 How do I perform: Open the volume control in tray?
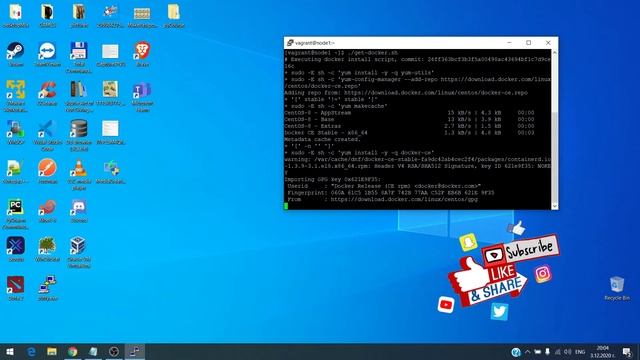(568, 351)
